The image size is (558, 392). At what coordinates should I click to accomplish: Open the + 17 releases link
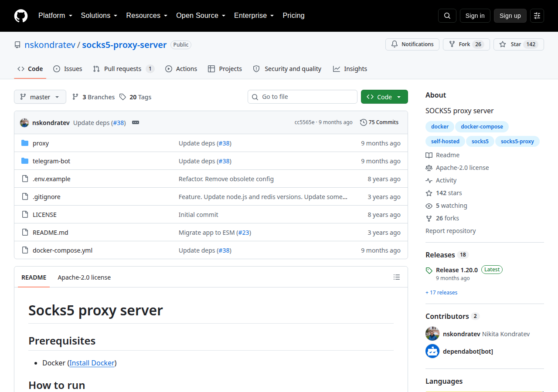pos(442,293)
